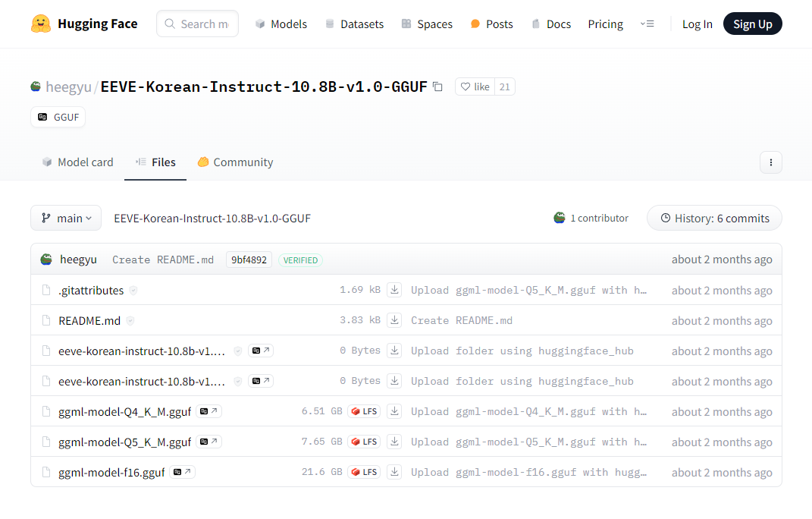Open commit hash 9bf4892
The width and height of the screenshot is (812, 519).
tap(249, 259)
